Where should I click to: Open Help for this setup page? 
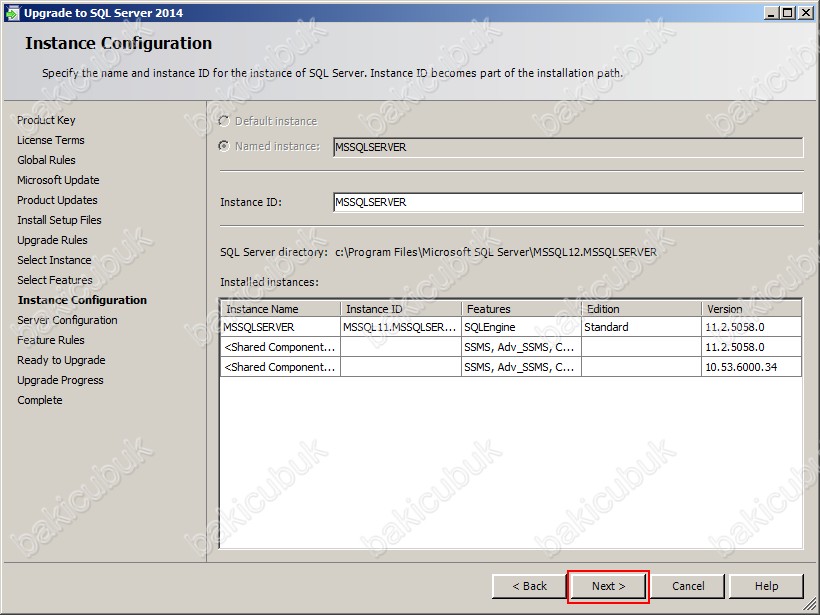point(766,586)
